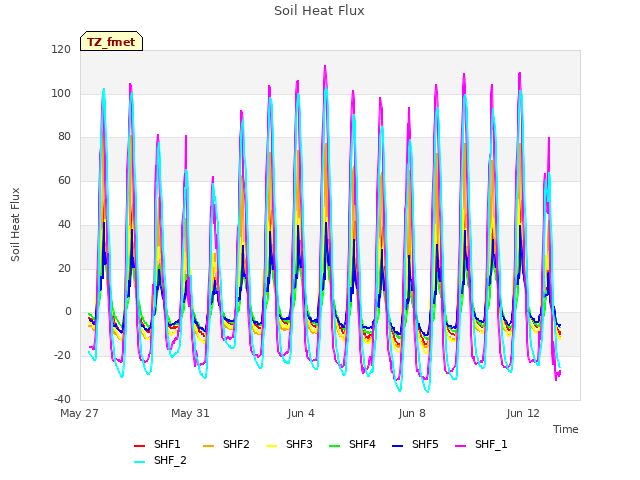Image resolution: width=640 pixels, height=480 pixels.
Task: Click the yellow SHF3 legend swatch
Action: [271, 446]
